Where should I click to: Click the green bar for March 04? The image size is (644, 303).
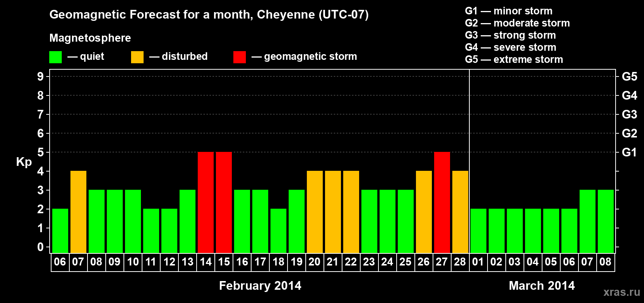pos(533,231)
